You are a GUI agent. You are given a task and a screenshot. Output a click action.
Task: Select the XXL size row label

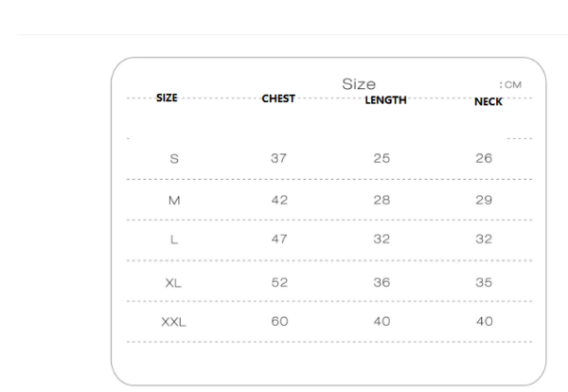coord(173,322)
